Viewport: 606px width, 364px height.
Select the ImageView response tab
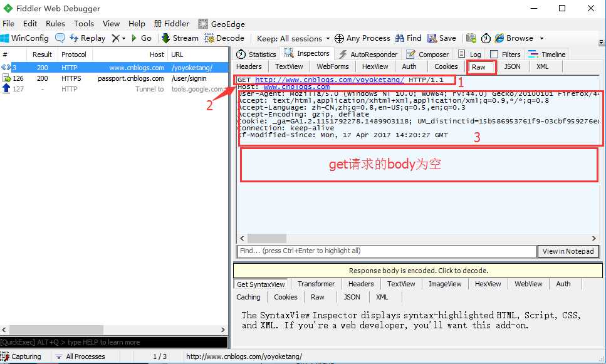[445, 284]
